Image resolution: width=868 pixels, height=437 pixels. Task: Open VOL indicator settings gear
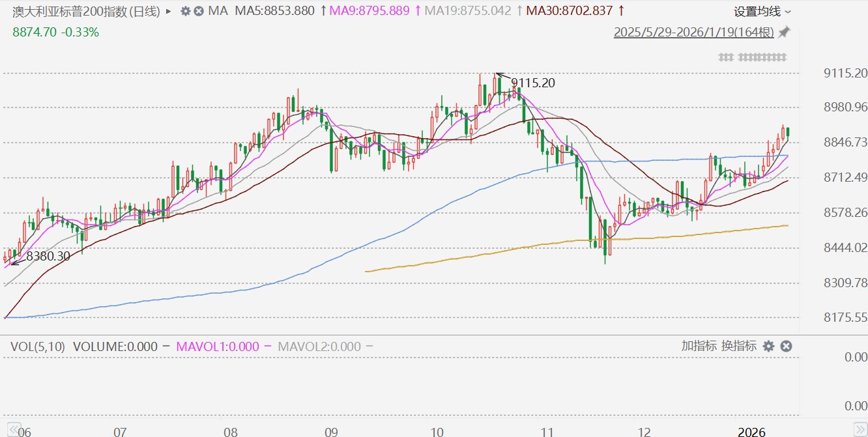(x=769, y=346)
